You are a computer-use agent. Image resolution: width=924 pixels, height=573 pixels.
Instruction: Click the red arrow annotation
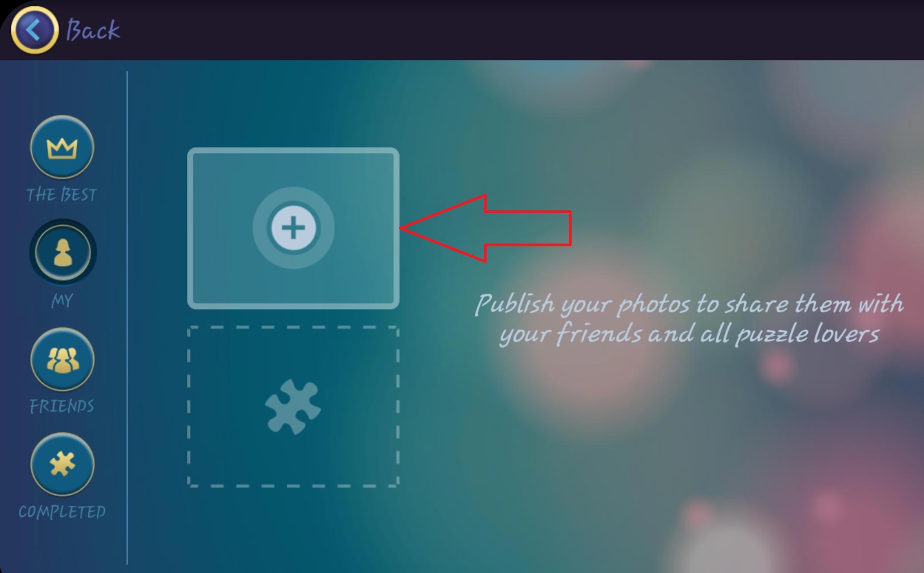[x=486, y=228]
